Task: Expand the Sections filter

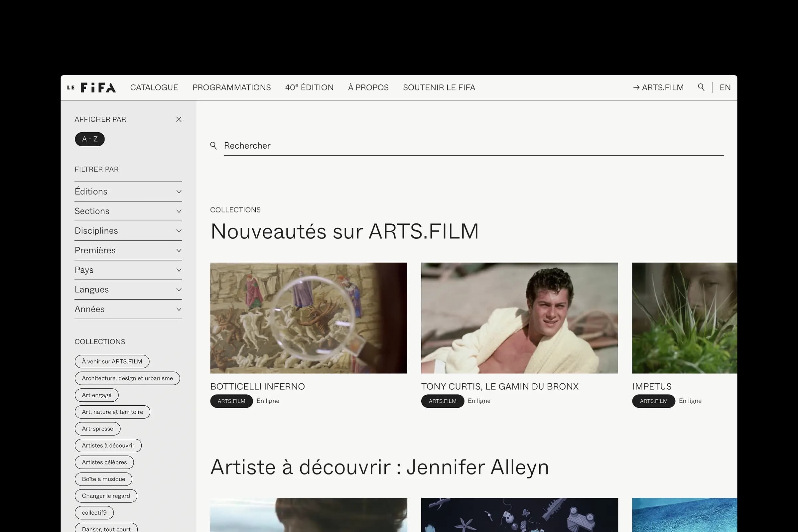Action: point(128,211)
